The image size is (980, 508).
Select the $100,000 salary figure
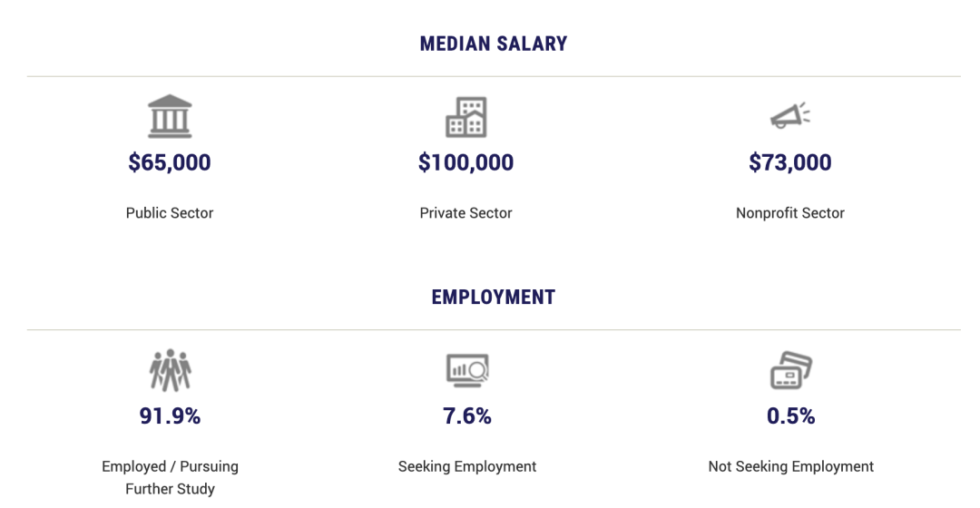[x=465, y=162]
